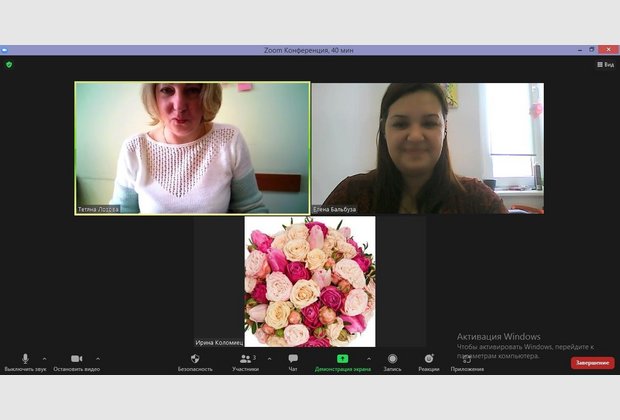620x420 pixels.
Task: Open the Chat (Чат) panel
Action: 293,359
